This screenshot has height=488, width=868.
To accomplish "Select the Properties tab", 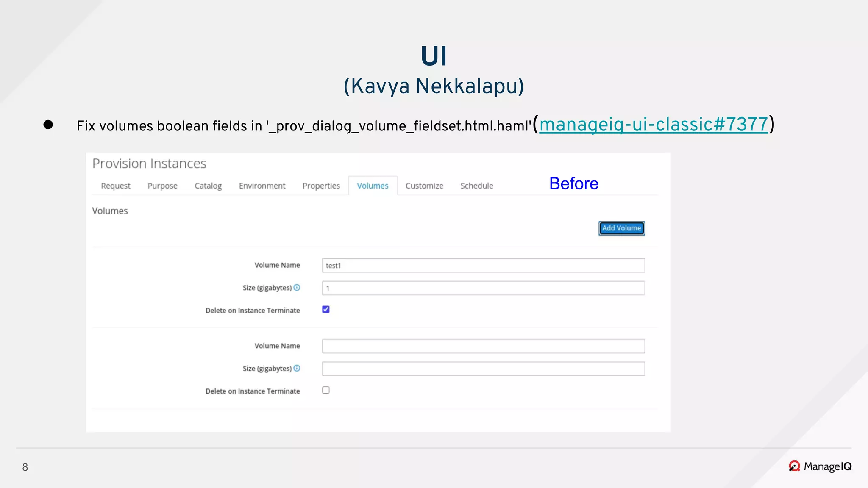I will point(321,186).
